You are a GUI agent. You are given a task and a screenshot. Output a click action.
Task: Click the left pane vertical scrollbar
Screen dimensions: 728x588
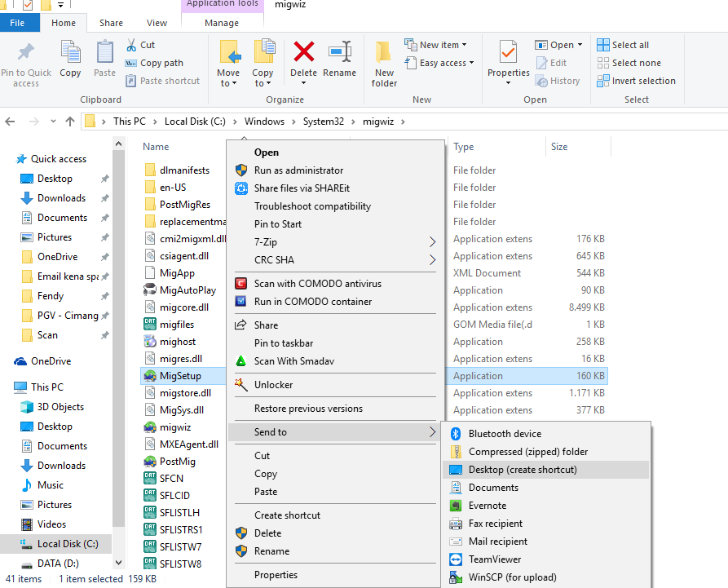[119, 326]
